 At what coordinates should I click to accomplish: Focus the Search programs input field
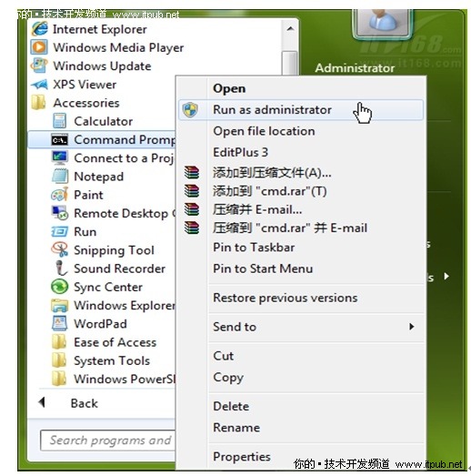point(108,441)
